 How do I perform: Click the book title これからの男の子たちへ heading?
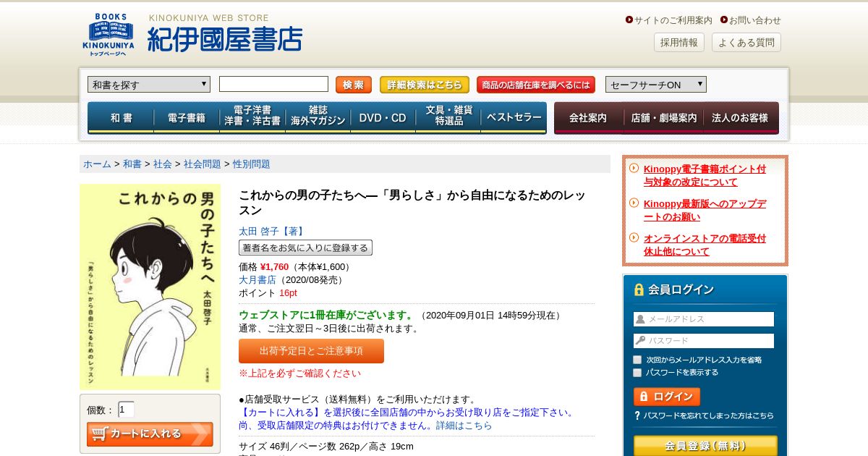pos(412,203)
